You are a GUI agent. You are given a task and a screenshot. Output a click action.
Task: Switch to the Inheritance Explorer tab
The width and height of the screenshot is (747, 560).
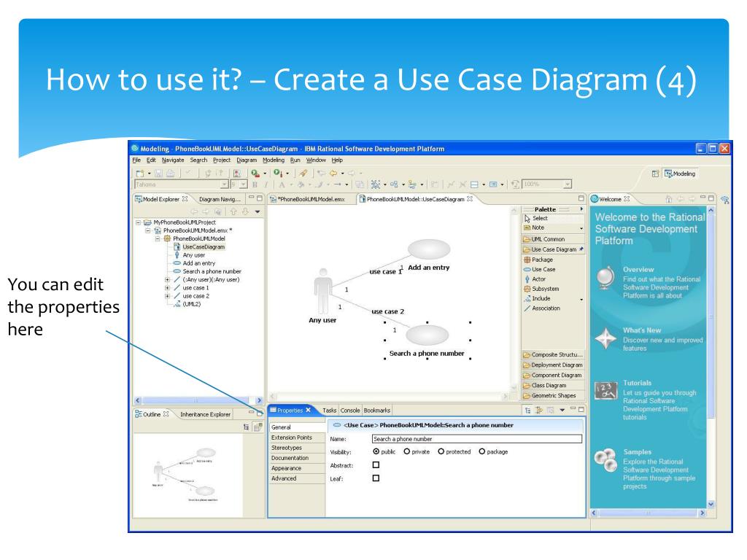(204, 415)
